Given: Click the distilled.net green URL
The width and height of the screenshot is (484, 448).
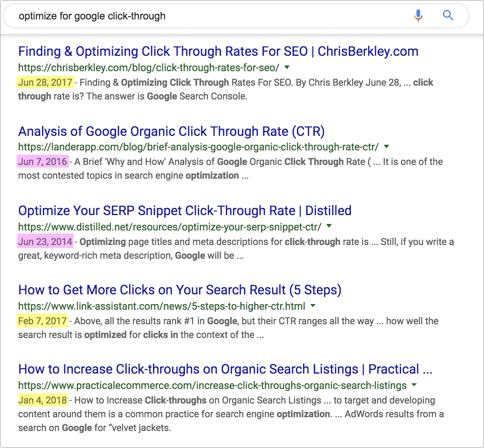Looking at the screenshot, I should coord(170,226).
